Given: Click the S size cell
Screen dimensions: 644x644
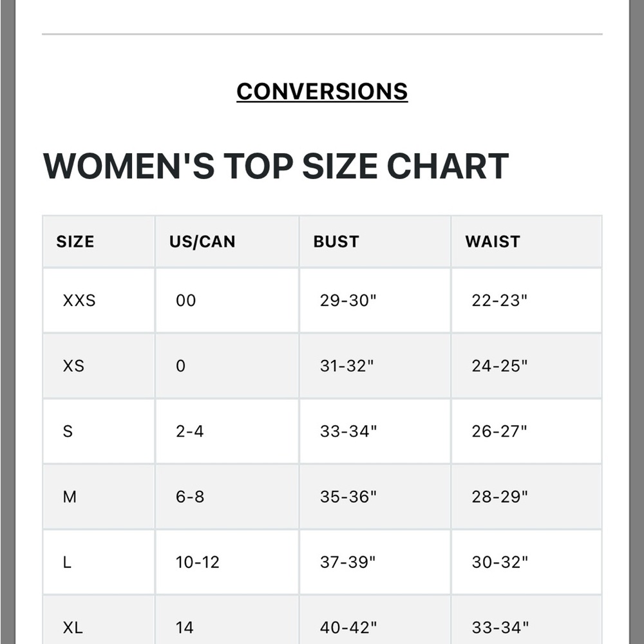Looking at the screenshot, I should coord(99,431).
